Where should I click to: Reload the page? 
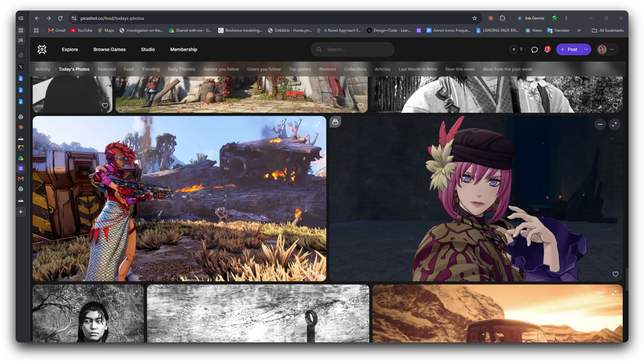tap(60, 18)
